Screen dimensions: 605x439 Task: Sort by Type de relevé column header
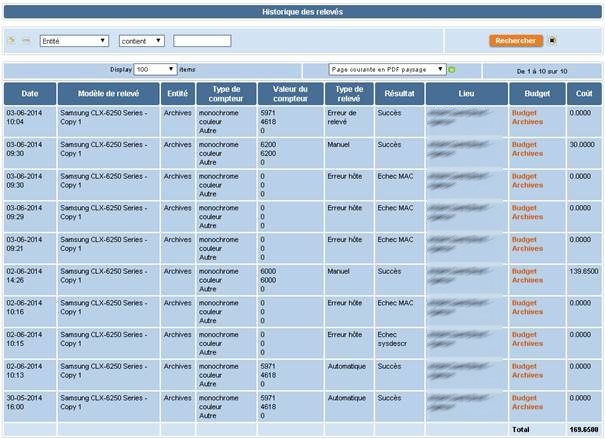349,94
